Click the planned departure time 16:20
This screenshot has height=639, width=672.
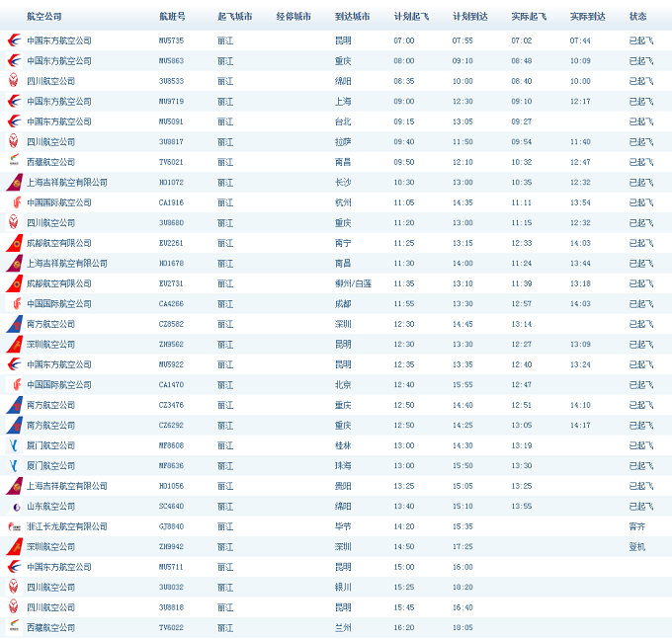[x=404, y=628]
